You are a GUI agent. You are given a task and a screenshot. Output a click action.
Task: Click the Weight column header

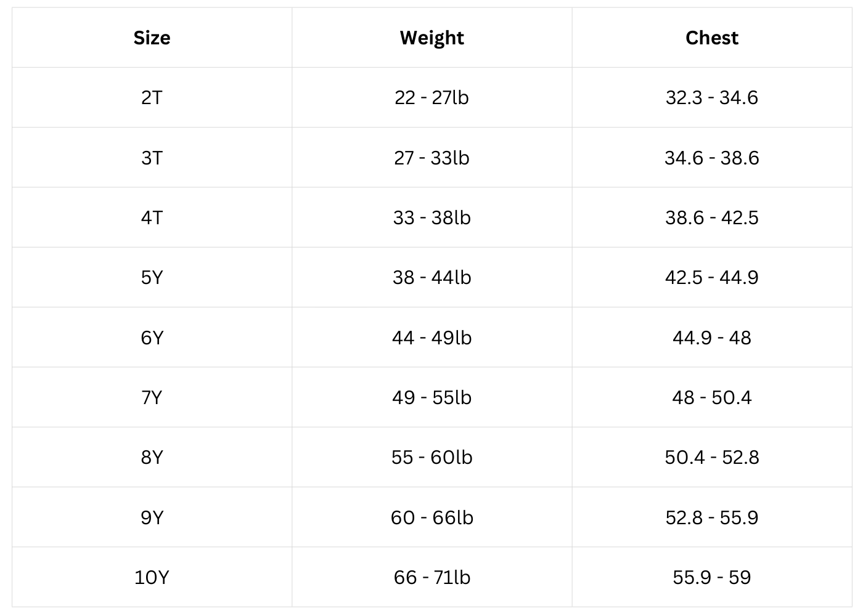point(431,38)
